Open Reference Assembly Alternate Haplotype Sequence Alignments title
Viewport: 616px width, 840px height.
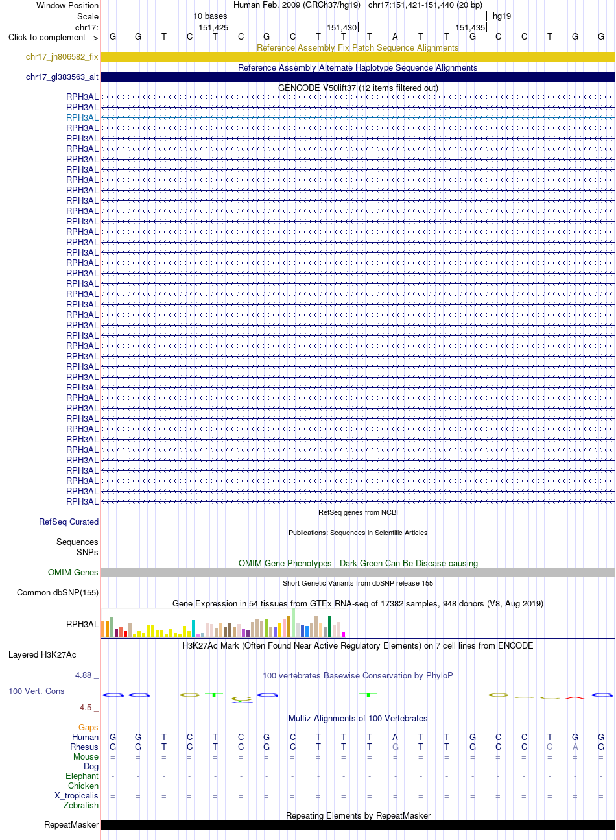click(x=358, y=67)
